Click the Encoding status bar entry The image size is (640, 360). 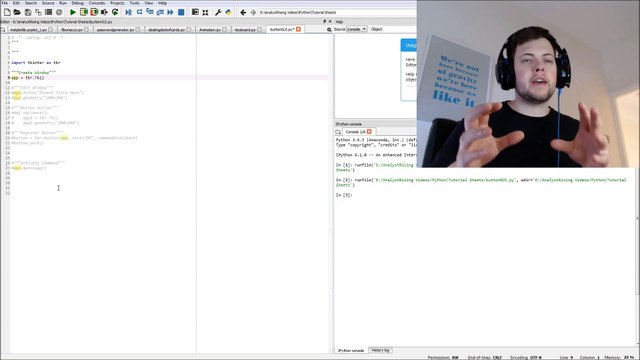coord(526,357)
